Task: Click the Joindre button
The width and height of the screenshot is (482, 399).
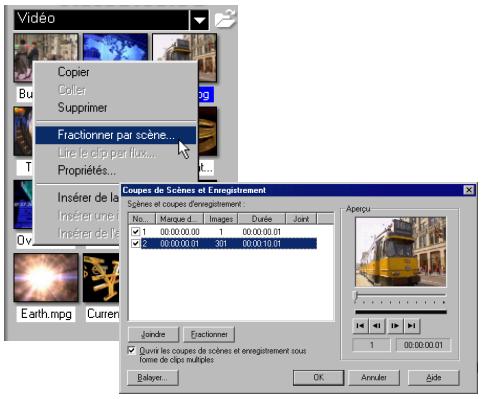Action: pyautogui.click(x=153, y=334)
